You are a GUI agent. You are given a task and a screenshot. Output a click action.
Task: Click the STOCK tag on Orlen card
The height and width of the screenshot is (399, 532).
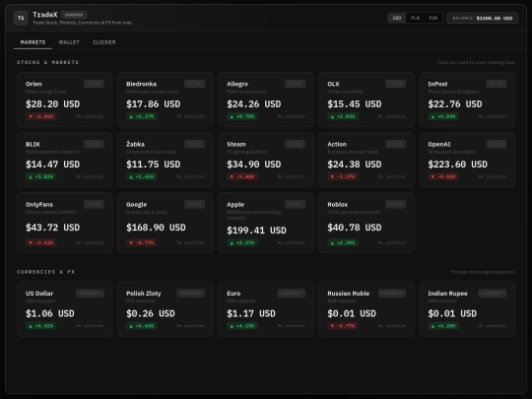(94, 84)
